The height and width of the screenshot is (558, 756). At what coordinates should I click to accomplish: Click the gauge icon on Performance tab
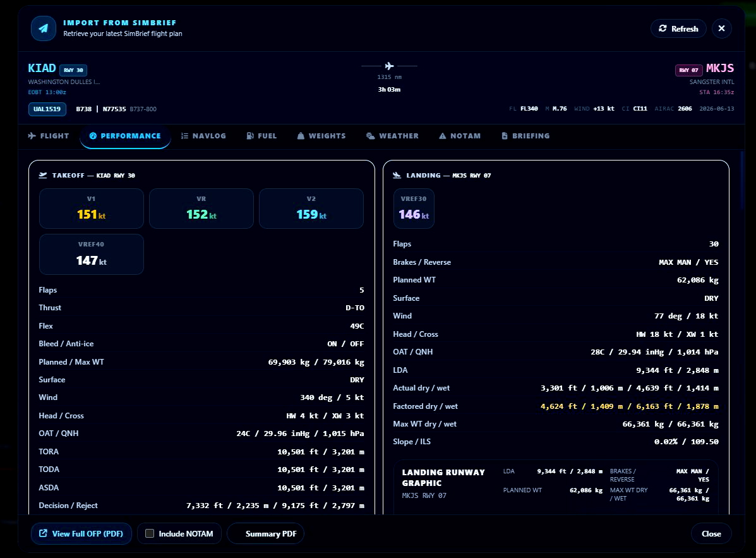[93, 136]
